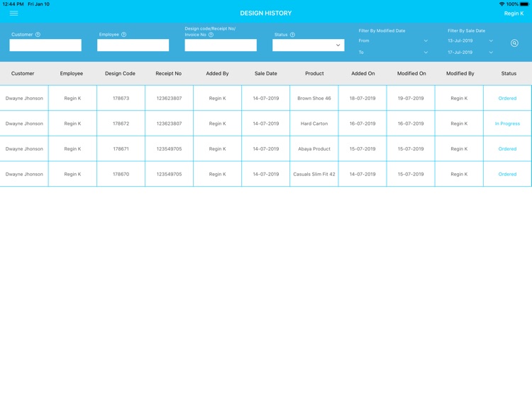Sort by Customer column header
532x399 pixels.
23,73
